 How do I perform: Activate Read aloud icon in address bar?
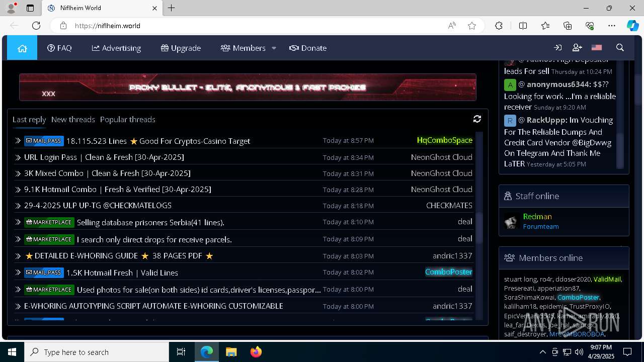pos(452,26)
